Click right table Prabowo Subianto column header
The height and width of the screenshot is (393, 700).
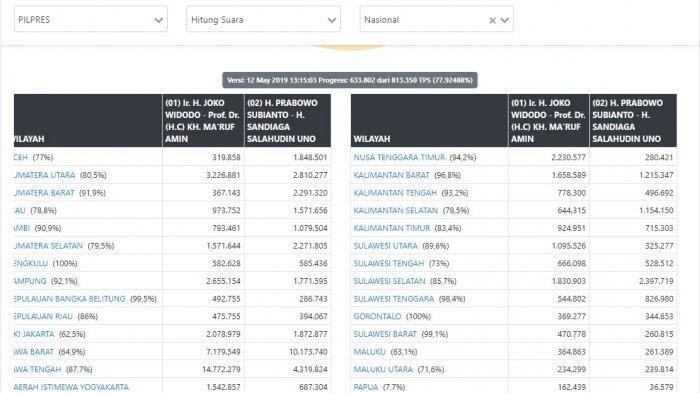pyautogui.click(x=633, y=121)
